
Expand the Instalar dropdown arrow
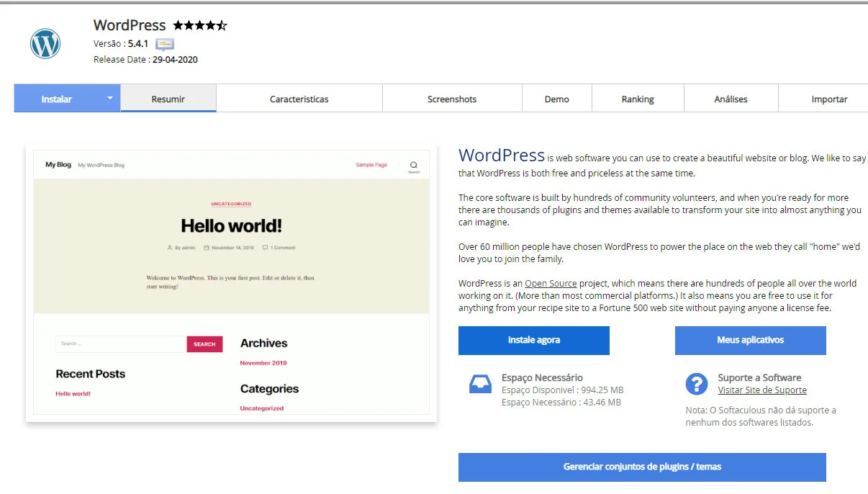point(110,99)
